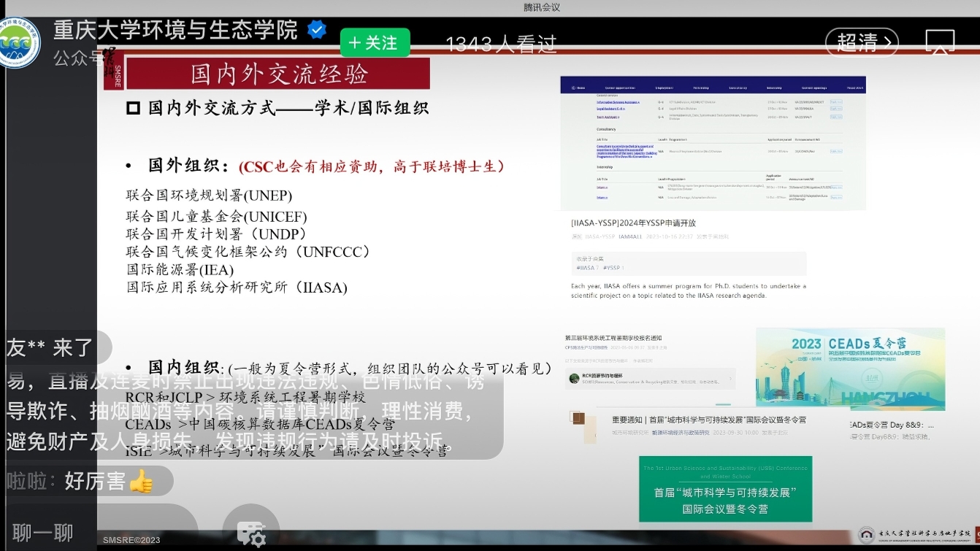Screen dimensions: 980x551
Task: Select the IIASA job listings table screenshot
Action: point(713,143)
